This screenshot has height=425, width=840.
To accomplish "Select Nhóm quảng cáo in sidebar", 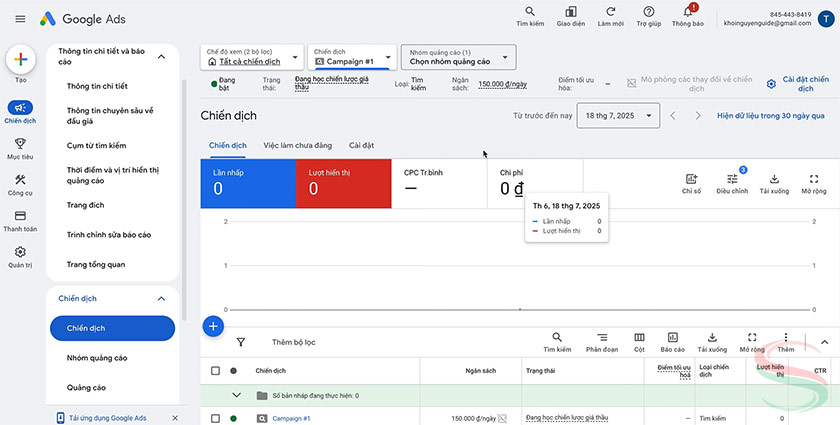I will pos(97,358).
